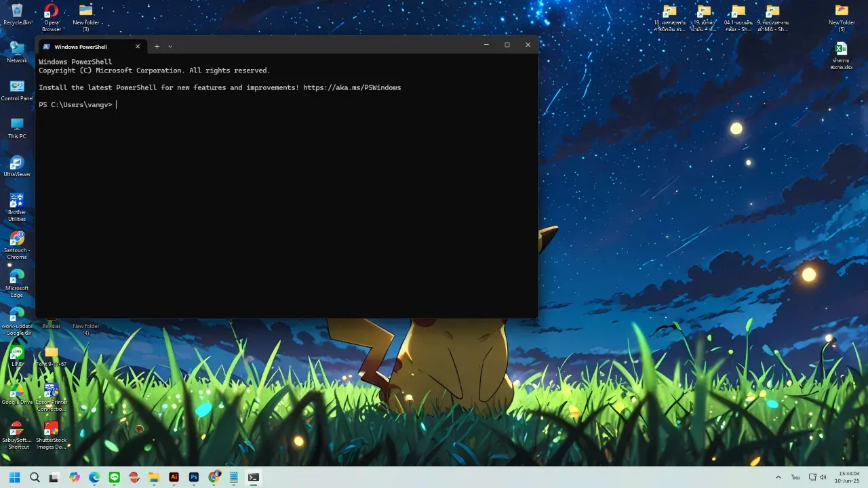Open the Windows Start menu
868x488 pixels.
click(x=14, y=477)
